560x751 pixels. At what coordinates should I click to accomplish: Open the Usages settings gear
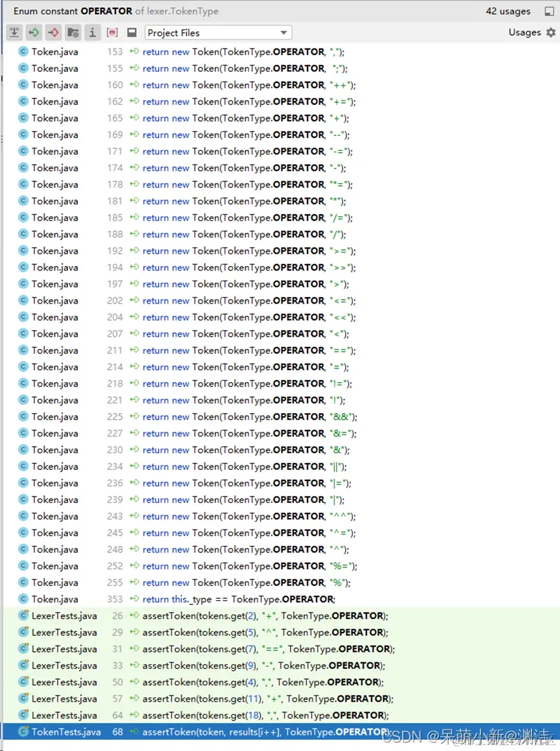[x=551, y=32]
